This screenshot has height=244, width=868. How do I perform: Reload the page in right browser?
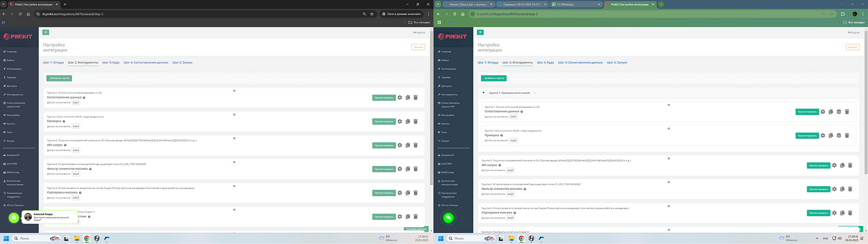[x=454, y=14]
